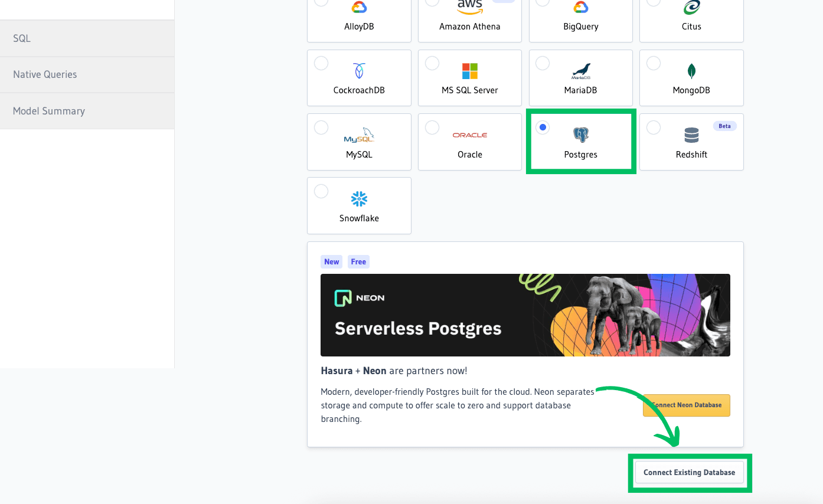This screenshot has width=823, height=504.
Task: Click the Beta badge on Redshift
Action: (724, 126)
